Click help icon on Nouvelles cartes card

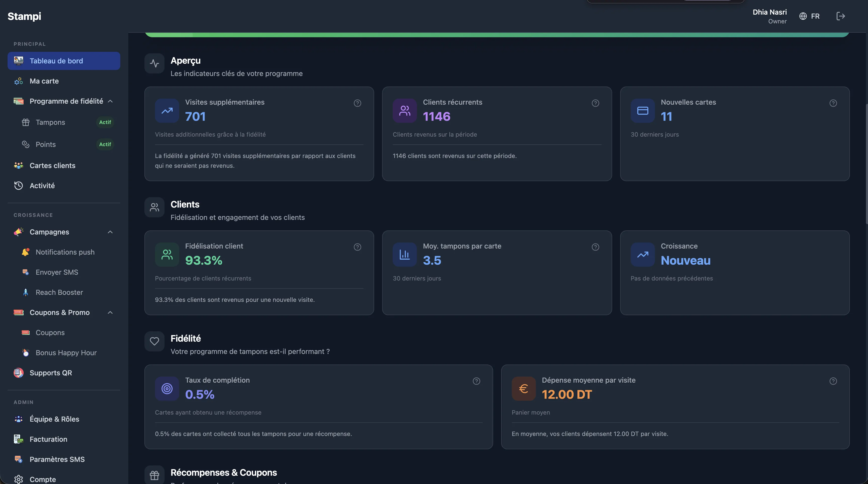point(833,103)
